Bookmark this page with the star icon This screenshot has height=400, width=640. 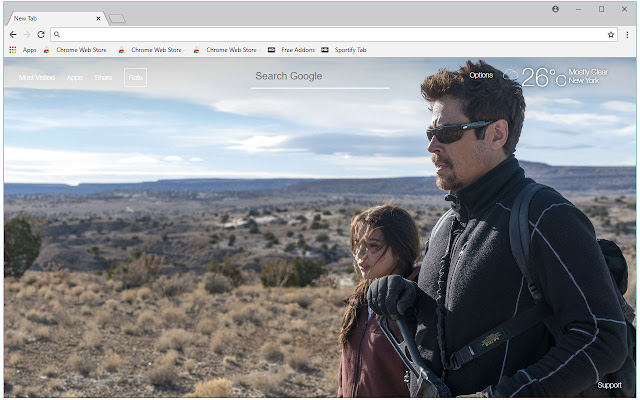coord(611,35)
